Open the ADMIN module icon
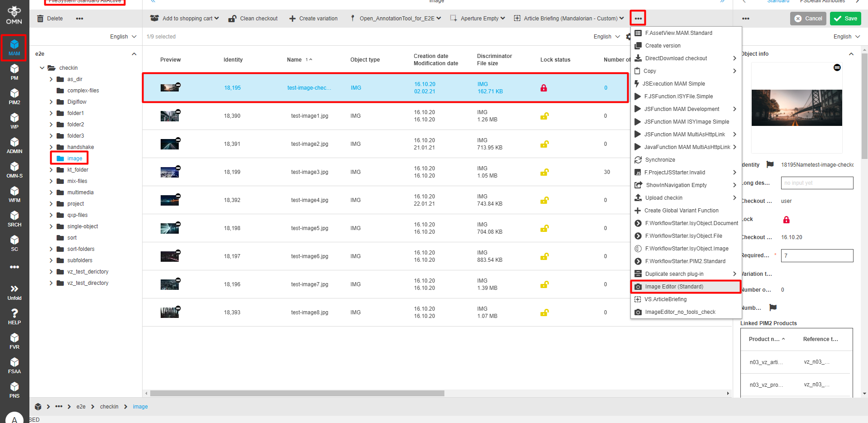 coord(14,145)
